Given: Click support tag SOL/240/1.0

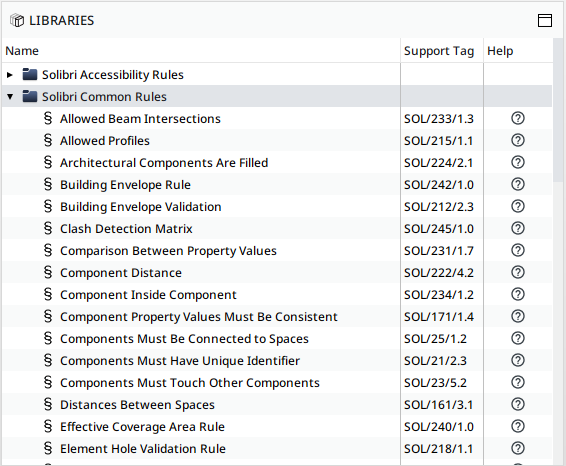Looking at the screenshot, I should point(439,427).
